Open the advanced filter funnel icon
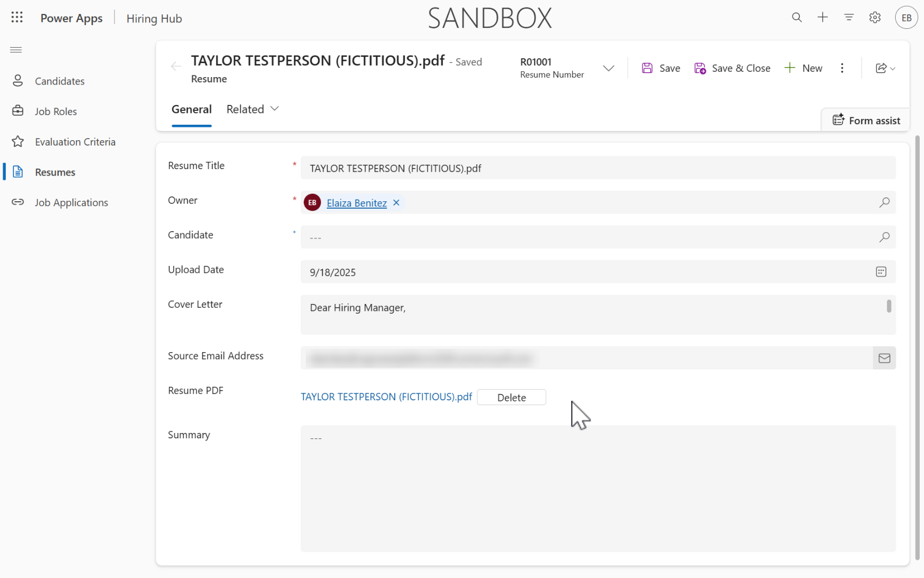Screen dimensions: 924x578 (849, 18)
